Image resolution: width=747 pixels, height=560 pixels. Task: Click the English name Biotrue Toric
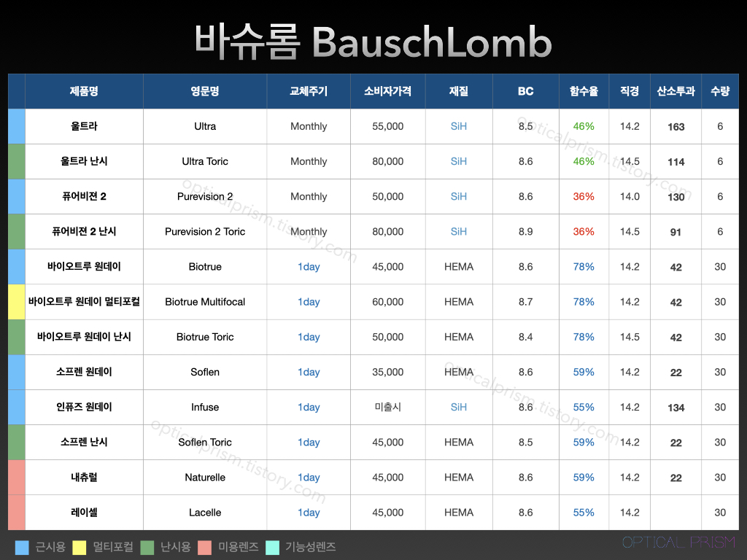click(205, 337)
